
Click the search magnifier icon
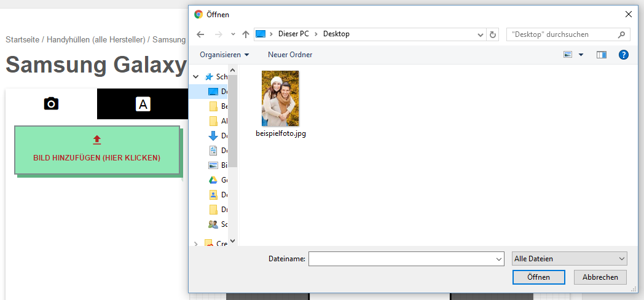621,34
